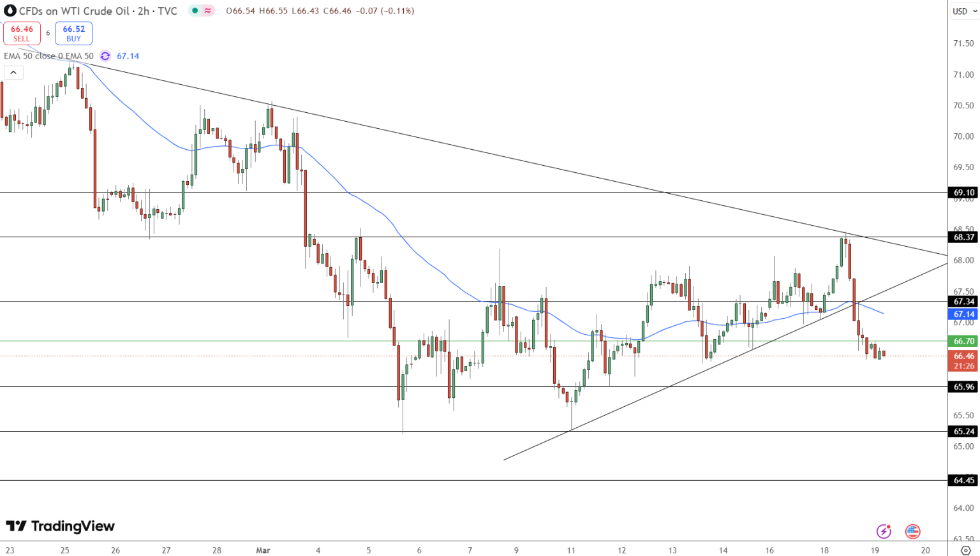The image size is (980, 556).
Task: Select the EMA 50 indicator legend label
Action: (x=48, y=56)
